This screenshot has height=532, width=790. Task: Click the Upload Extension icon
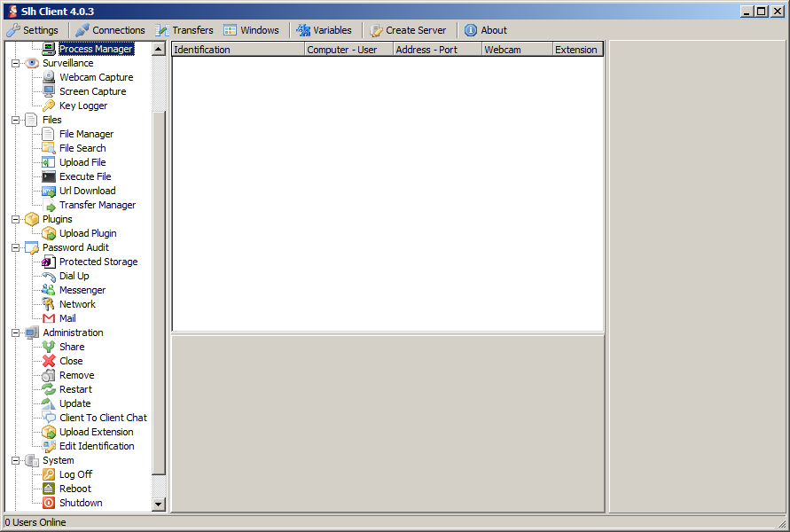pyautogui.click(x=49, y=432)
